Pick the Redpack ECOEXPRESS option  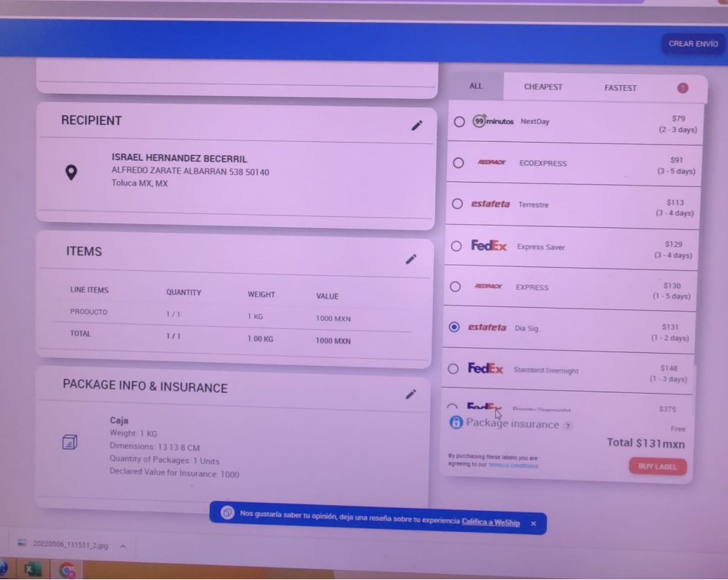click(458, 163)
